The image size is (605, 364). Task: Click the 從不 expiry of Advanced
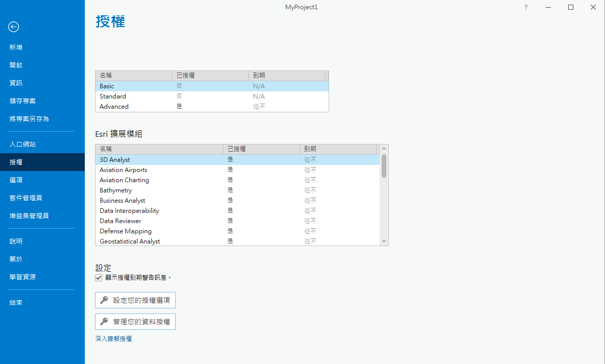(x=259, y=106)
